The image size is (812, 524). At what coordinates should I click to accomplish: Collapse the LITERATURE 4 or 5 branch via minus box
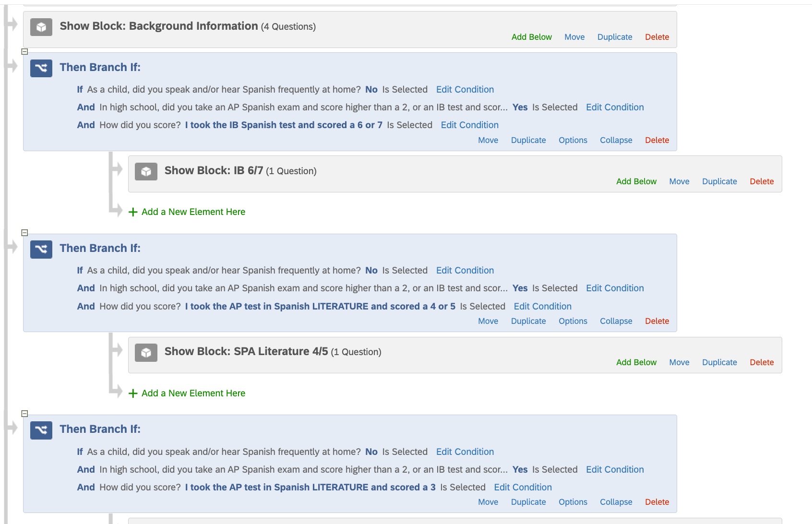click(x=24, y=232)
